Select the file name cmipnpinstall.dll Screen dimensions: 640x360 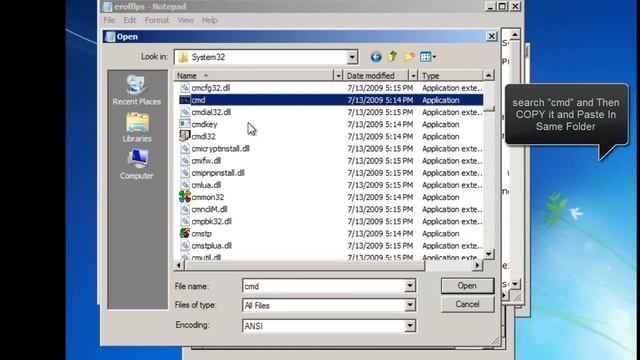point(218,173)
